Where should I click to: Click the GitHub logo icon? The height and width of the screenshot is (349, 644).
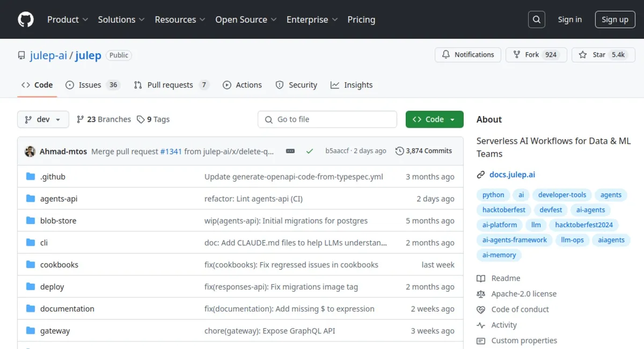point(26,19)
